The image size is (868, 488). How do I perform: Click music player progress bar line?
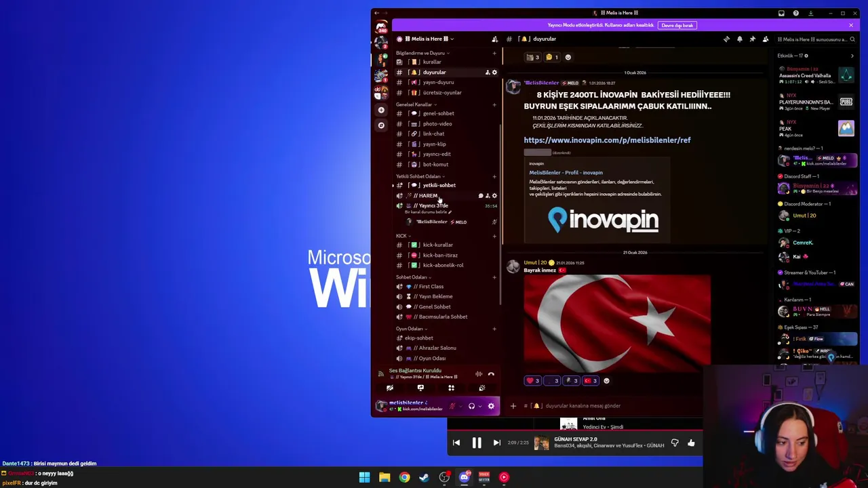click(575, 432)
